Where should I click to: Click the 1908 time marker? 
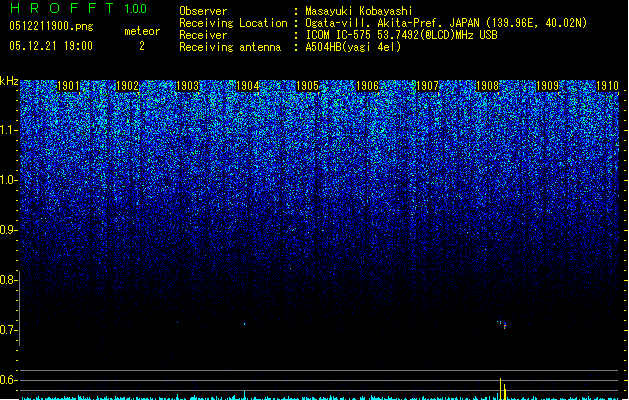487,86
